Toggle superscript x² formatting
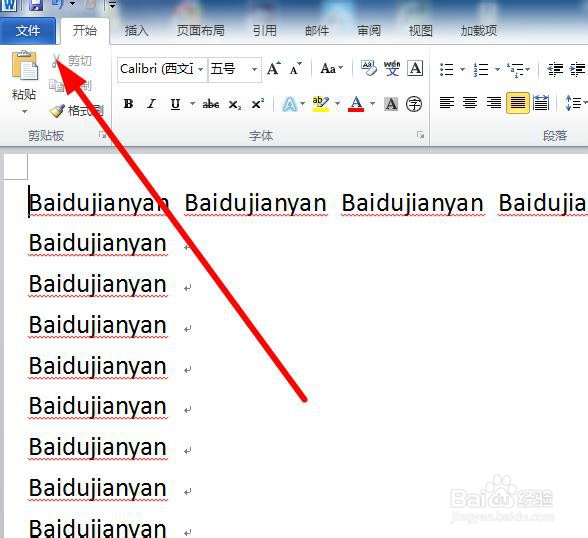This screenshot has height=538, width=588. tap(258, 103)
